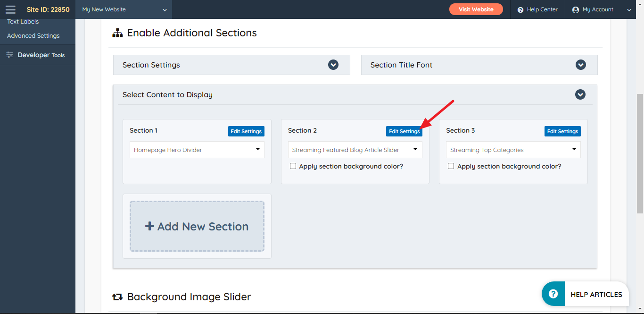Click the Enable Additional Sections heading
Viewport: 644px width, 314px height.
pos(192,33)
